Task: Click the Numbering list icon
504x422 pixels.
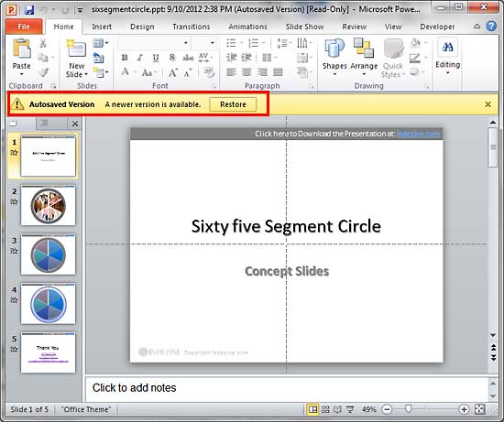Action: click(x=253, y=43)
